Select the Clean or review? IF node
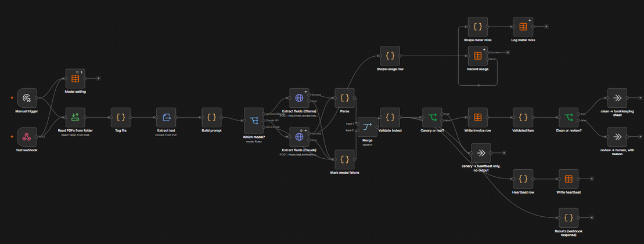644x244 pixels. [x=569, y=118]
